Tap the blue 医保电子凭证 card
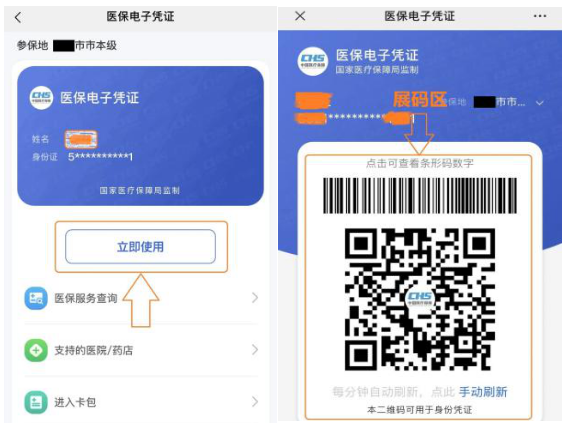 (141, 136)
